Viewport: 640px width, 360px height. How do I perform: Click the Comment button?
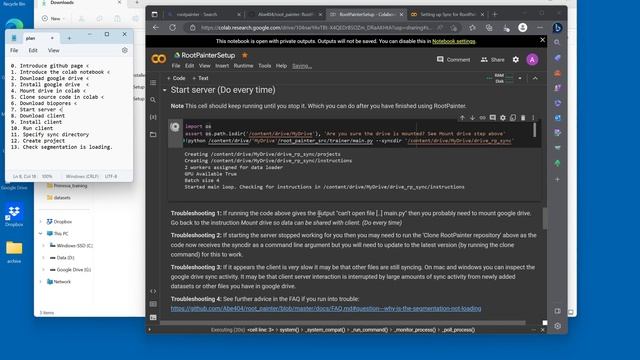pos(453,60)
